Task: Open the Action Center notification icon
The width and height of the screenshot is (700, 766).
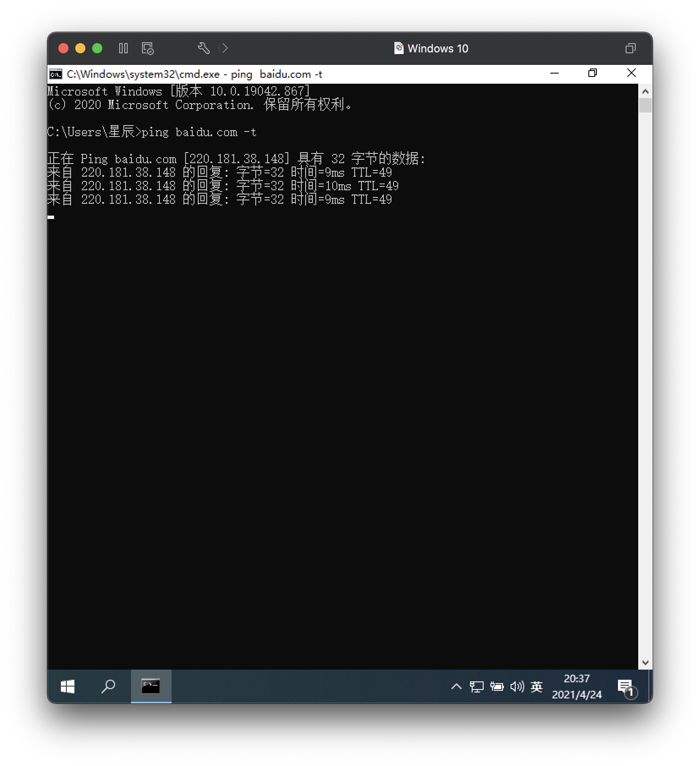Action: point(627,688)
